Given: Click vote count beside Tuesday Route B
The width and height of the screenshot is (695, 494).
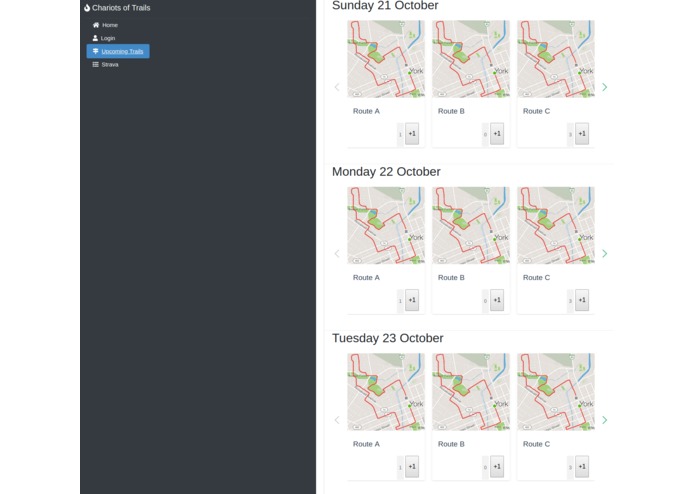Looking at the screenshot, I should [x=485, y=468].
